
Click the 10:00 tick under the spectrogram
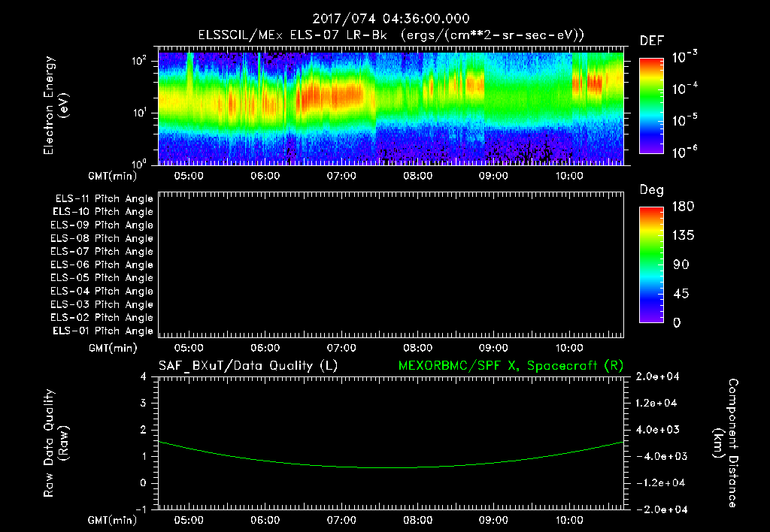(569, 176)
